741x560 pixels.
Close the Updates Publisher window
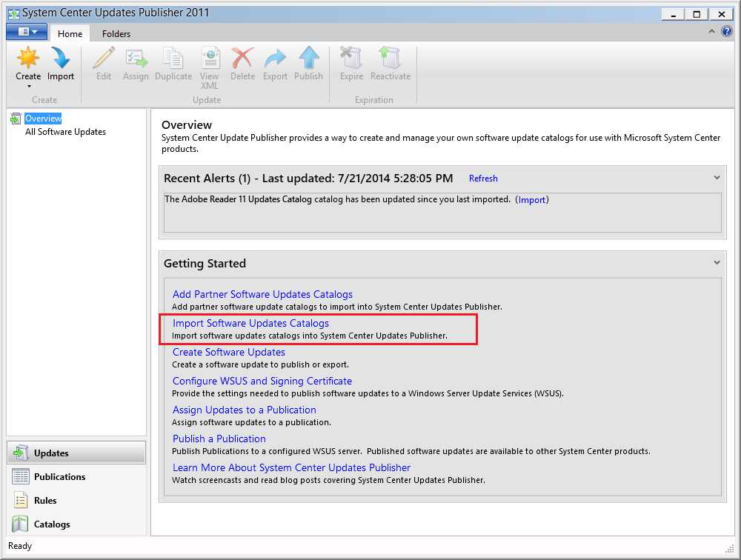722,14
